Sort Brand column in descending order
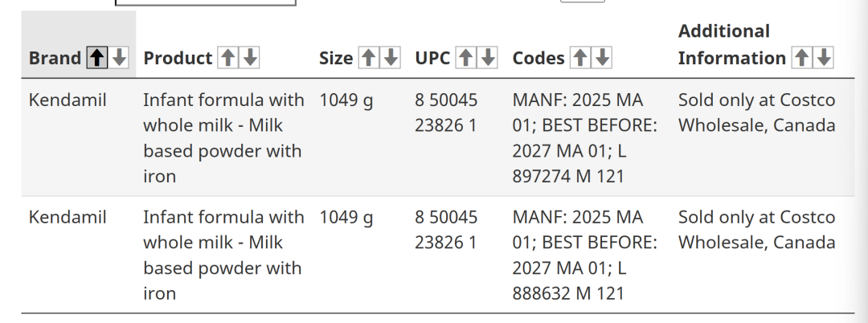 click(x=119, y=58)
